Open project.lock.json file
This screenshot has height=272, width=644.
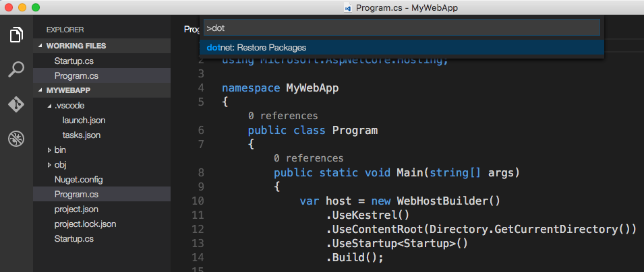coord(85,224)
